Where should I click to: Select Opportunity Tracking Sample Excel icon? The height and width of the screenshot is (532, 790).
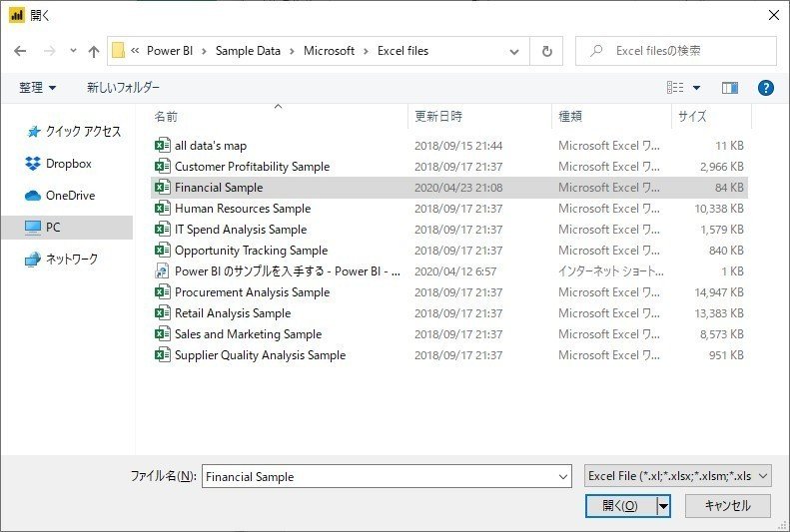pos(162,251)
